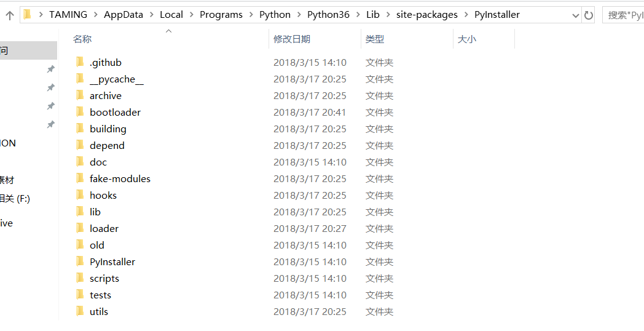Screen dimensions: 644x331
Task: Click the loader folder name
Action: (x=104, y=229)
